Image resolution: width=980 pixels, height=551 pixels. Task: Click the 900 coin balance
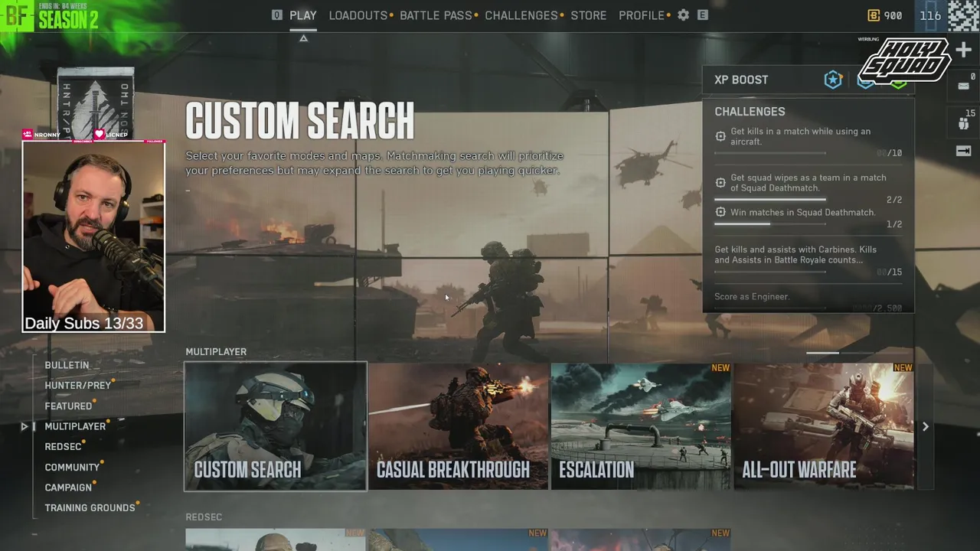(x=893, y=15)
